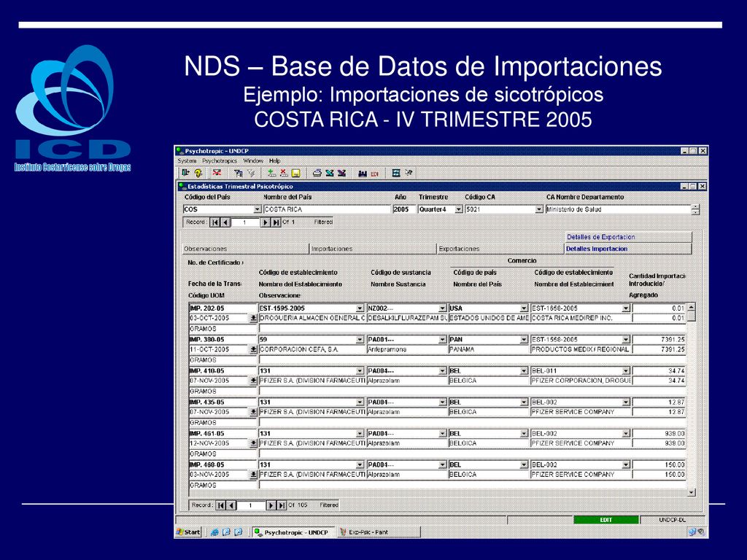Click the Anfepramona substance name cell

click(407, 349)
